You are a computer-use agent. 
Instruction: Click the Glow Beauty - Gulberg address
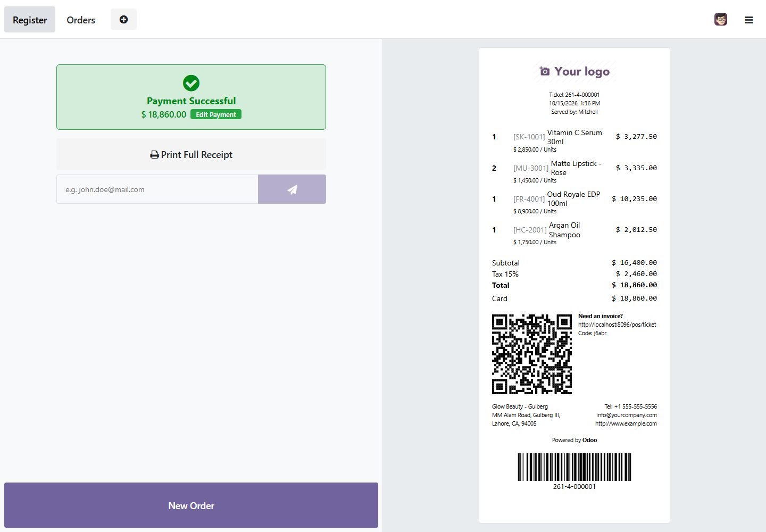[x=520, y=406]
